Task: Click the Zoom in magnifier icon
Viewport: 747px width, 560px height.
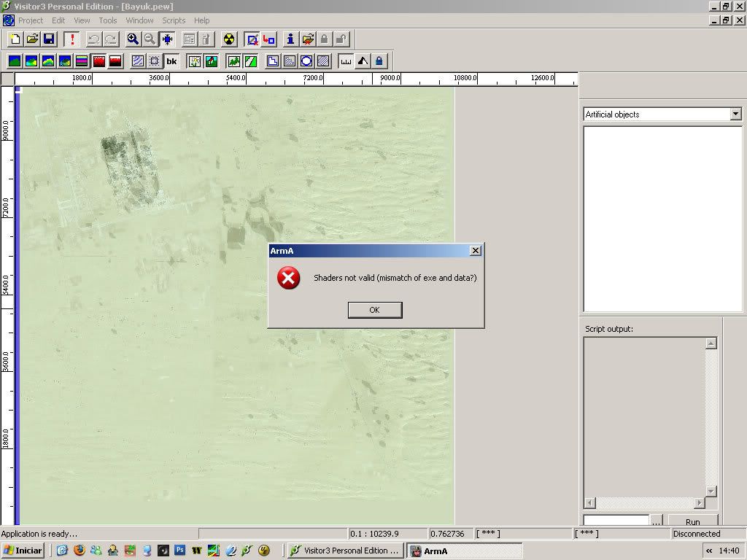Action: coord(133,39)
